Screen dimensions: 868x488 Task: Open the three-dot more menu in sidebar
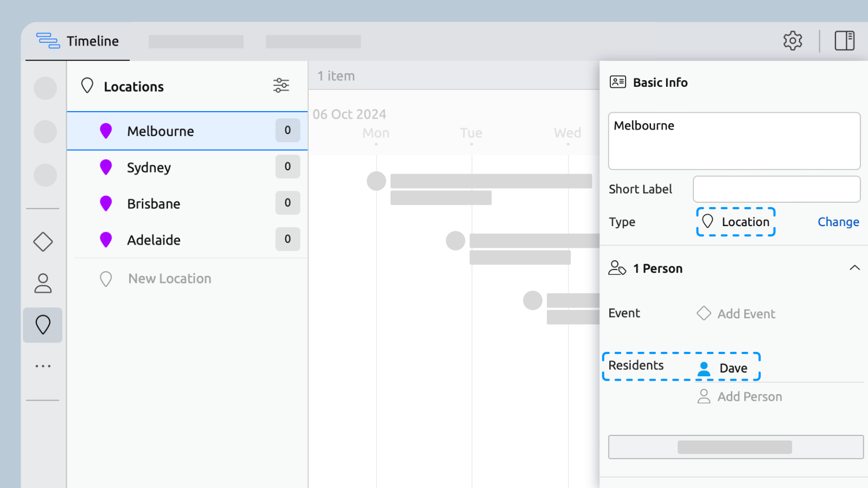click(43, 366)
